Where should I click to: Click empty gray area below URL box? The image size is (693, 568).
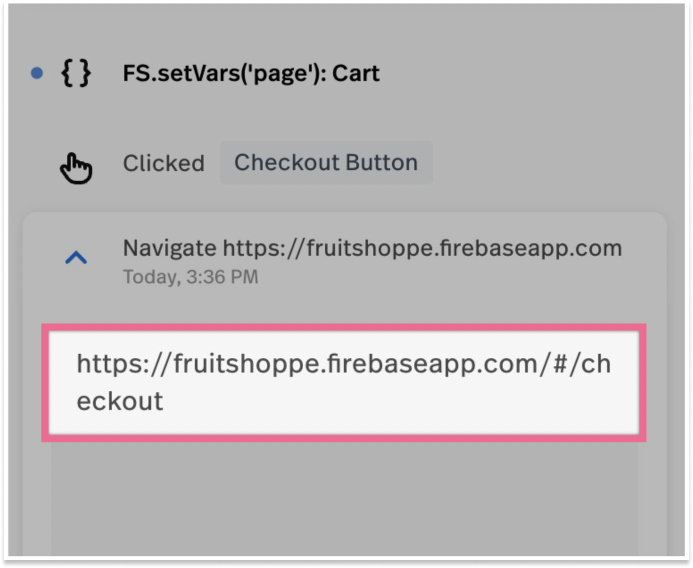click(x=345, y=497)
